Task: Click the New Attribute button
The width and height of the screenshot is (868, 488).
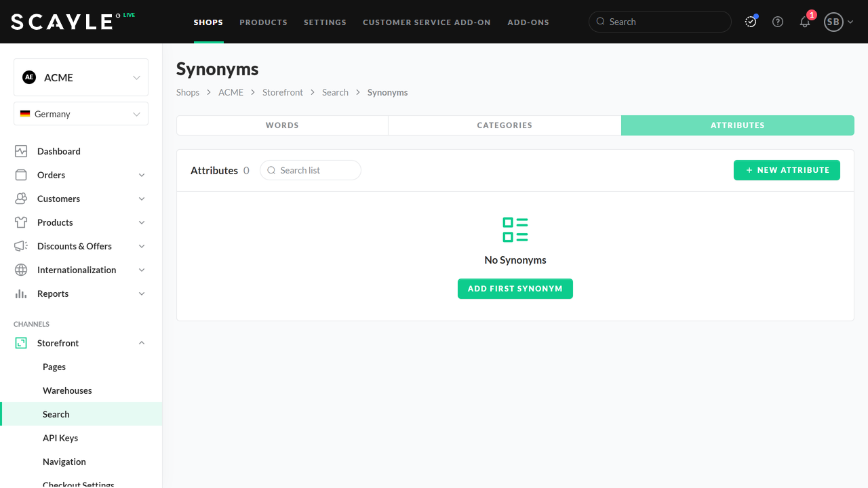Action: pyautogui.click(x=787, y=170)
